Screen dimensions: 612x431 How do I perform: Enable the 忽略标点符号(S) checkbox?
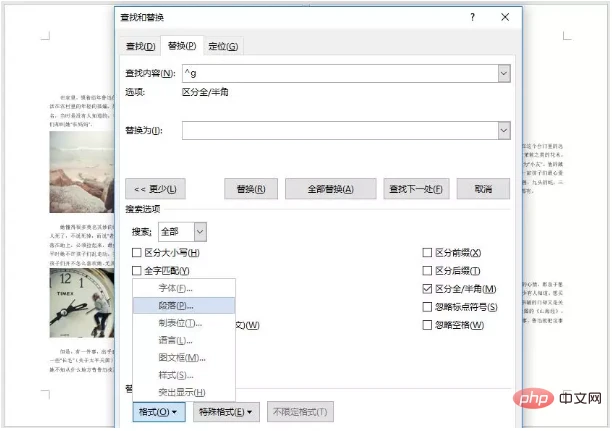click(x=427, y=307)
